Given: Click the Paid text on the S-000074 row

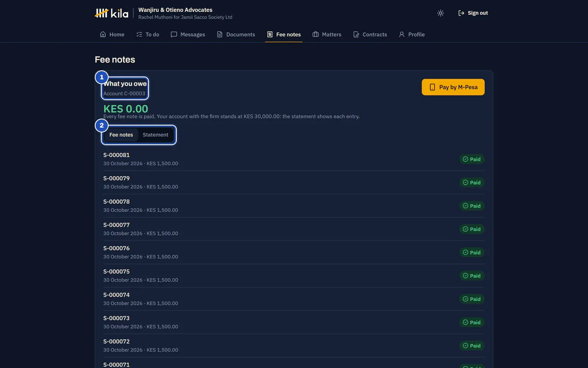Looking at the screenshot, I should point(475,299).
